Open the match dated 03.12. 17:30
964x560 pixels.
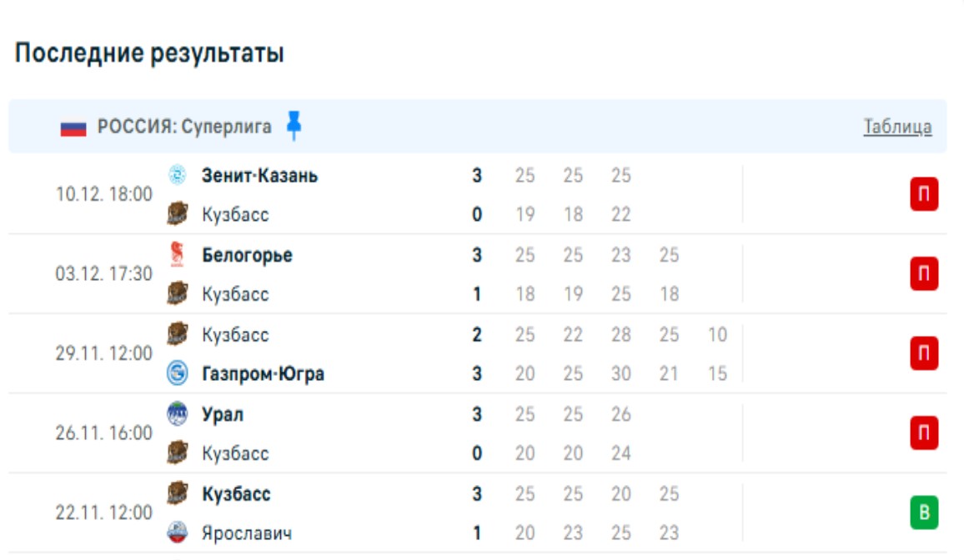pyautogui.click(x=104, y=274)
